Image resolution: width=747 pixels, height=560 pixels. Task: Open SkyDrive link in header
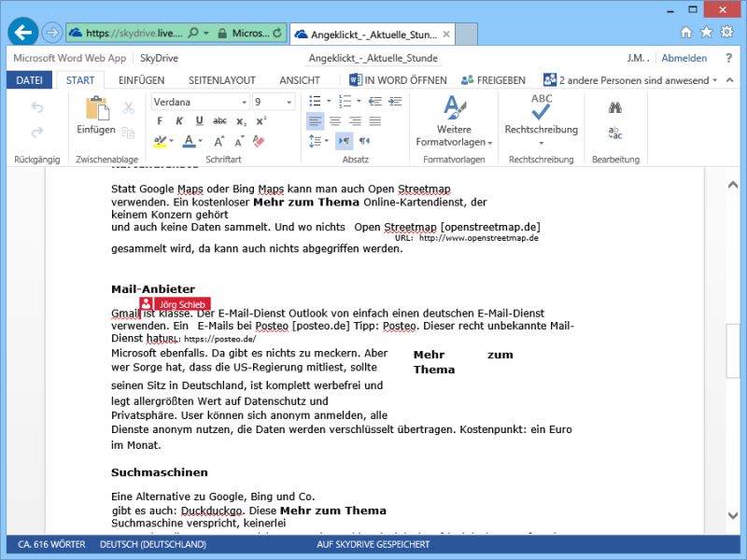(x=159, y=58)
